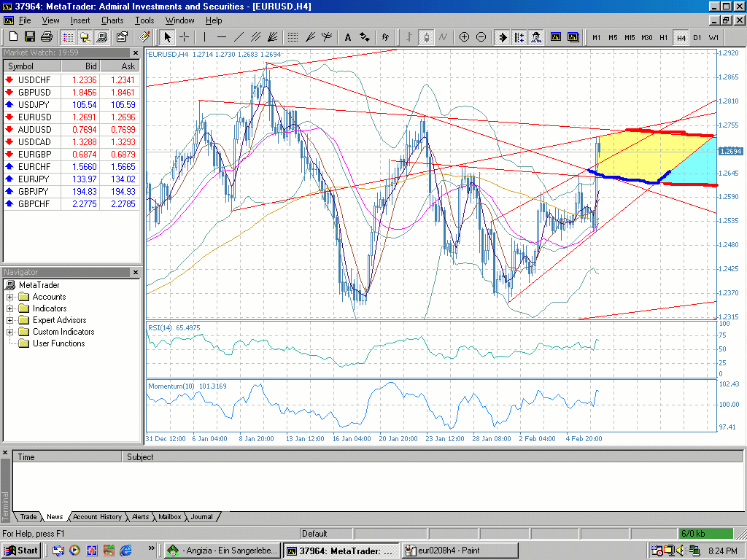
Task: Select the Gann fan tool
Action: click(x=273, y=36)
